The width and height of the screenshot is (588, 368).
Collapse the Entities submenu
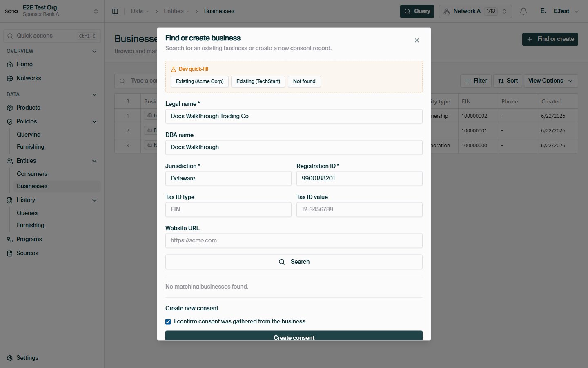pyautogui.click(x=94, y=161)
